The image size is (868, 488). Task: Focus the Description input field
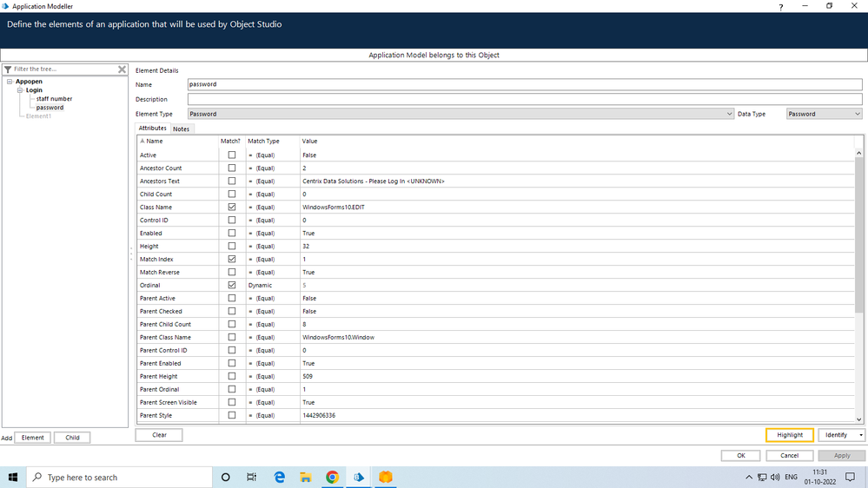click(524, 99)
